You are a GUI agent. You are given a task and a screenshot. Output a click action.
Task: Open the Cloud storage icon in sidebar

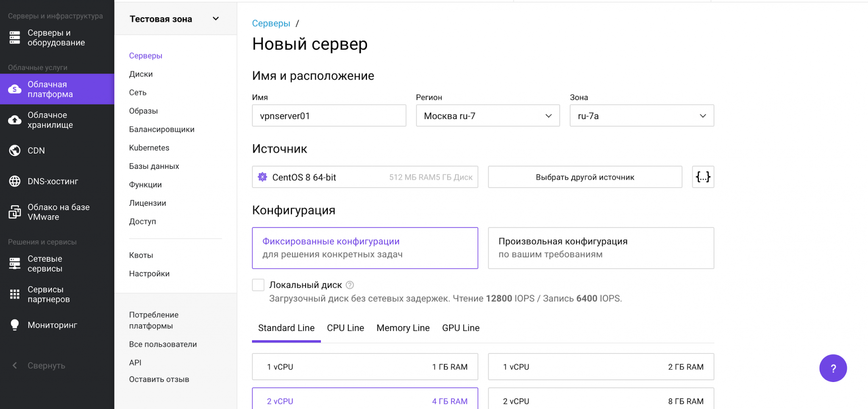coord(15,120)
